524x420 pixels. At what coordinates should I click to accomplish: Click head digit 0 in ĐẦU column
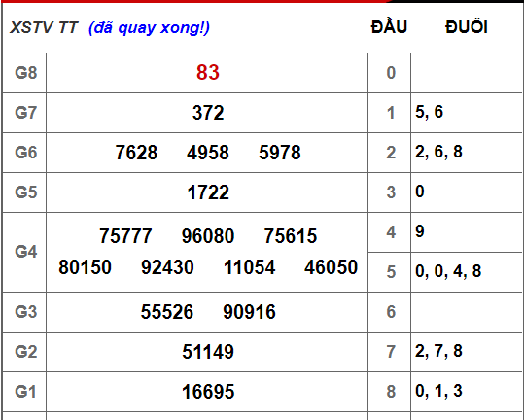[x=391, y=73]
